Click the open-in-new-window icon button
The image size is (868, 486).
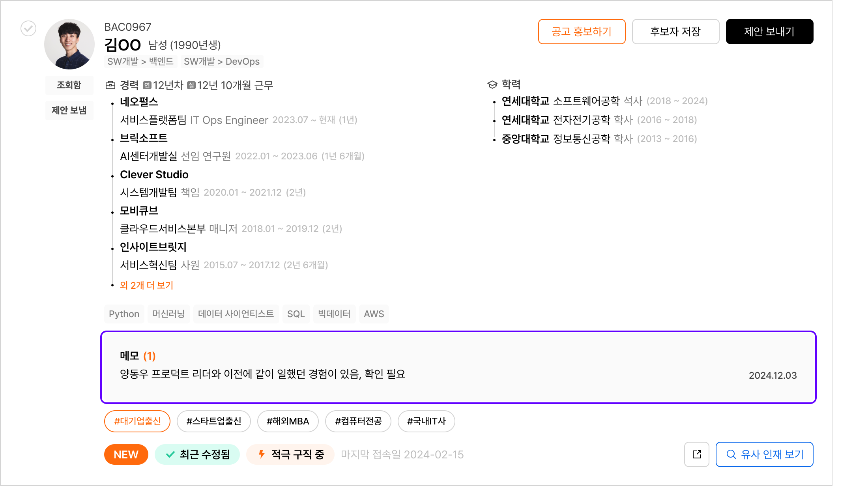click(696, 454)
